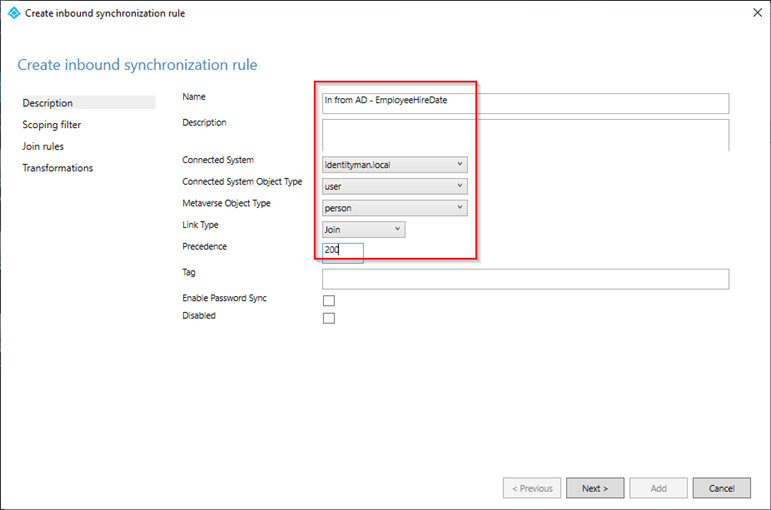The image size is (771, 510).
Task: Cancel the rule creation dialog
Action: tap(721, 488)
